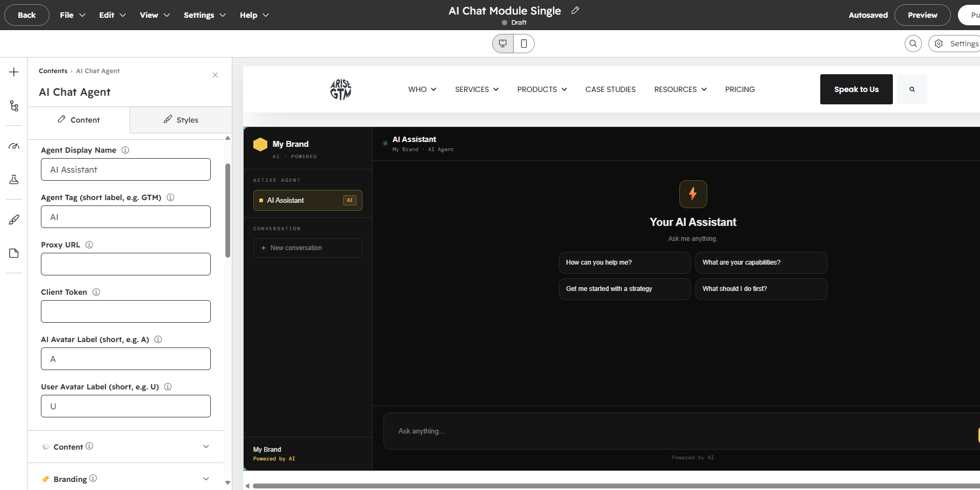Open the Settings menu in top bar
The image size is (980, 490).
tap(205, 15)
